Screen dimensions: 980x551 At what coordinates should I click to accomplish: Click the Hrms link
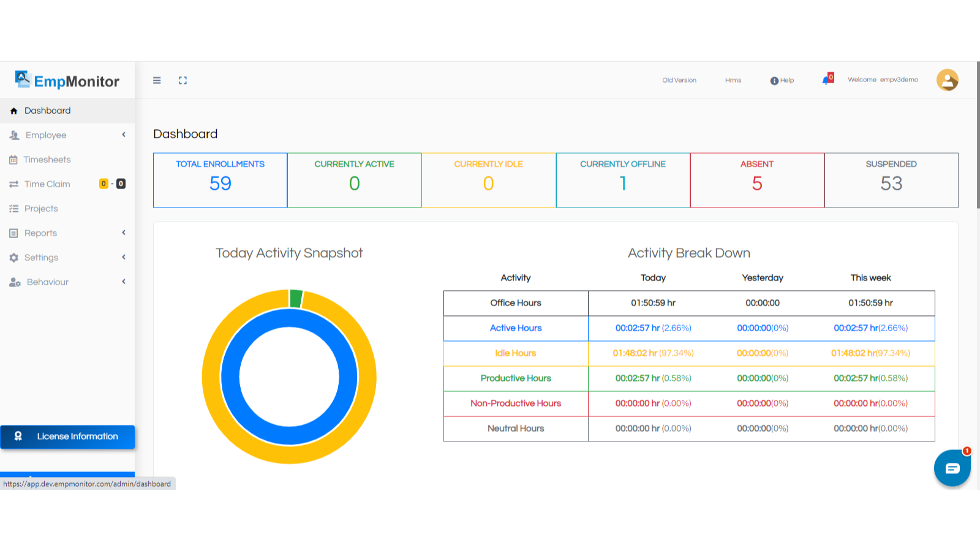point(733,80)
